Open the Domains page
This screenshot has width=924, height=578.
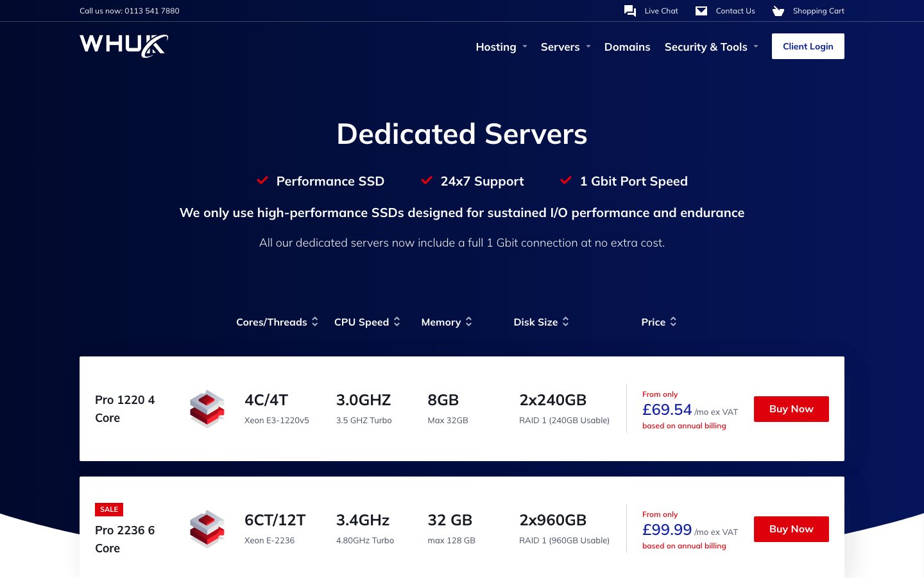tap(627, 47)
